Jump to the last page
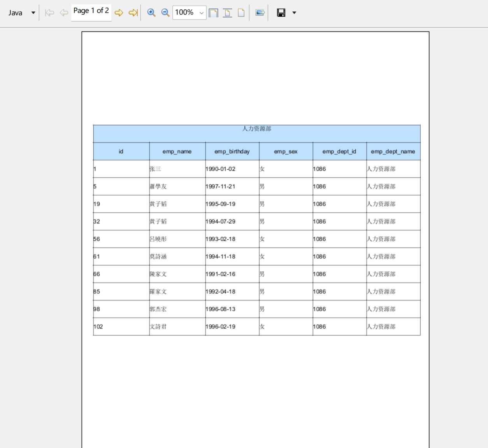This screenshot has width=488, height=448. point(133,12)
